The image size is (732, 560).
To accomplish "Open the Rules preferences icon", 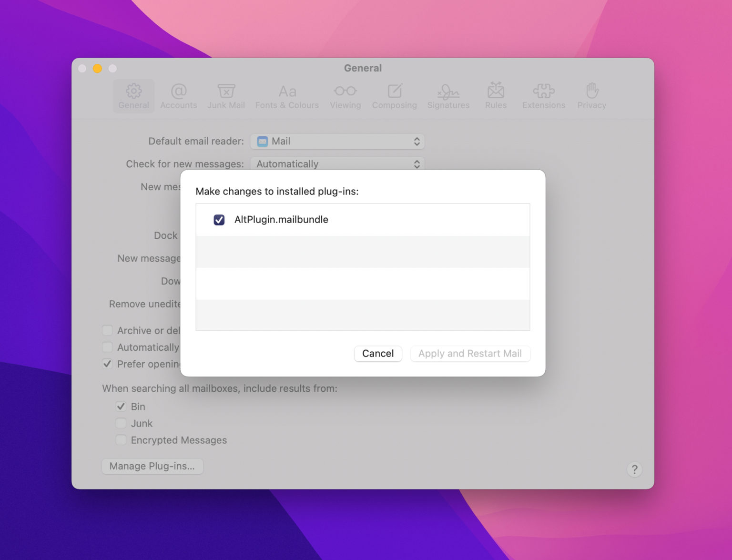I will coord(496,95).
